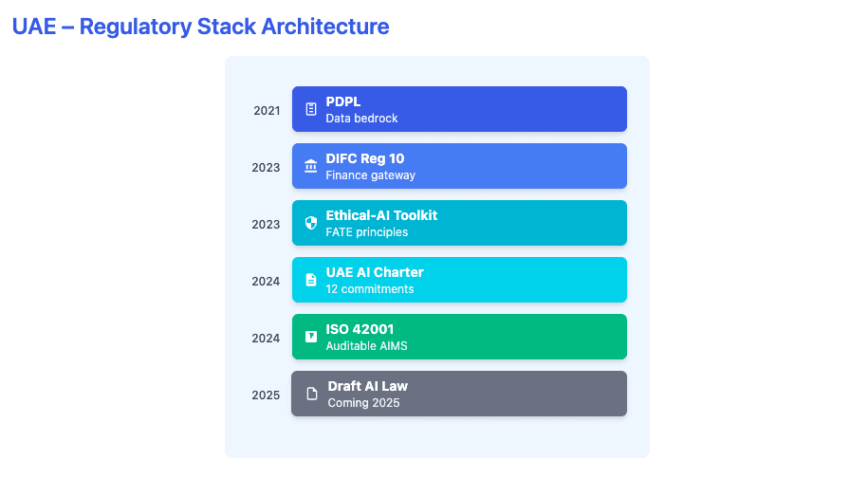Click the "Coming 2025" subtitle text
Image resolution: width=868 pixels, height=478 pixels.
(x=363, y=403)
